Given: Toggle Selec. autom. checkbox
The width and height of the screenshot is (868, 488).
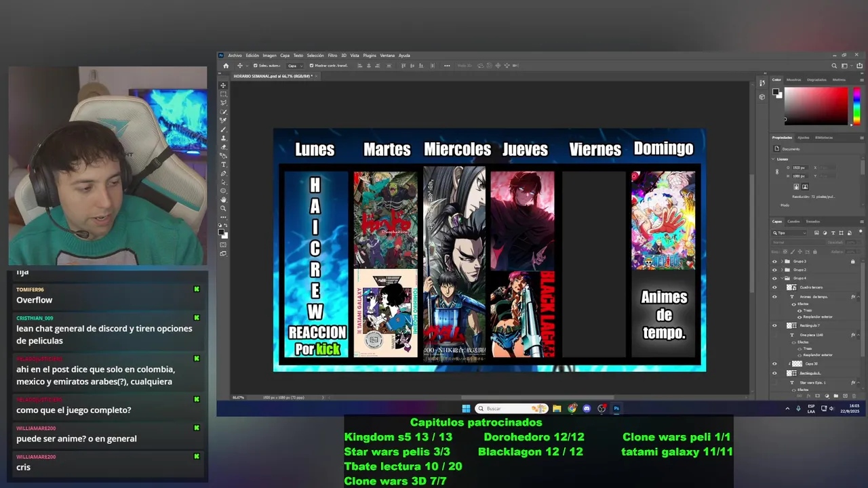Looking at the screenshot, I should [x=255, y=66].
